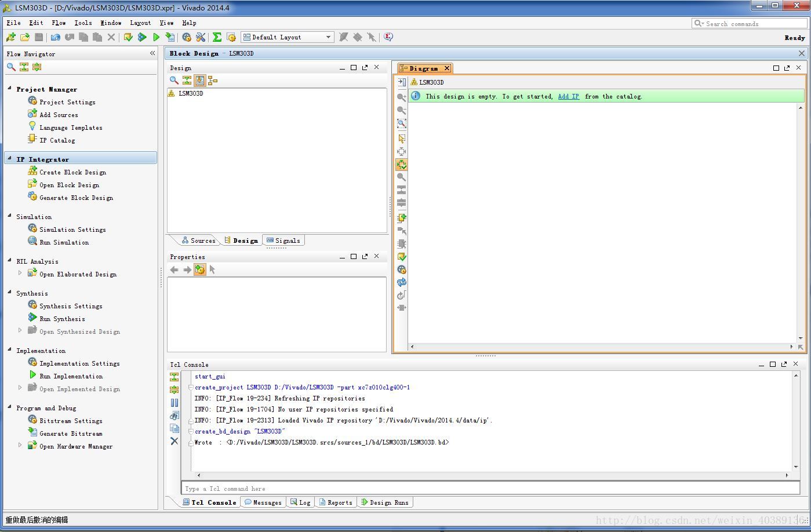
Task: Click search icon in Flow Navigator
Action: pyautogui.click(x=11, y=67)
